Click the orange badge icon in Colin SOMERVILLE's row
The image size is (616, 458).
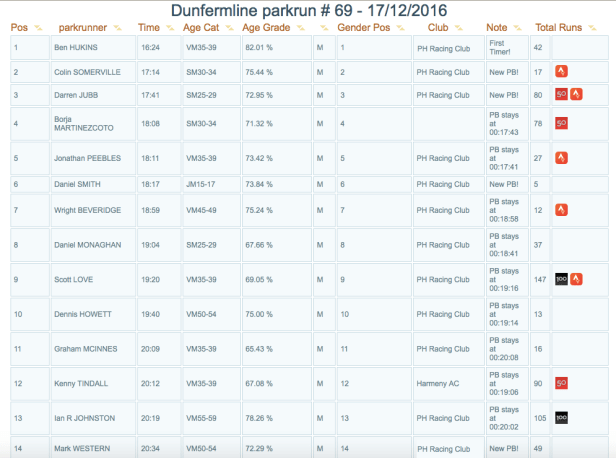[561, 71]
